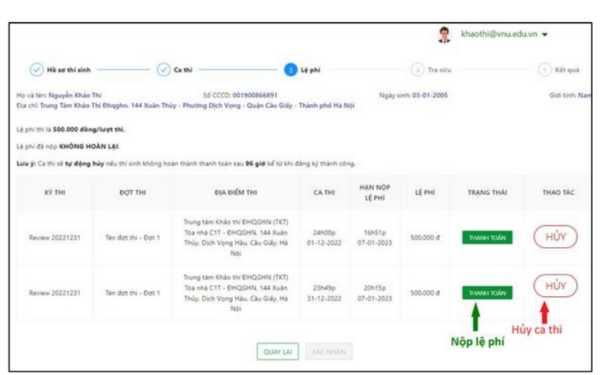Click the TRẠNG THÁI column header
Image resolution: width=600 pixels, height=375 pixels.
(x=487, y=192)
